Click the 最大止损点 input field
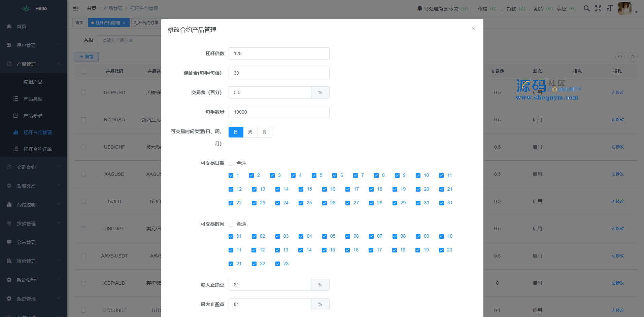 tap(270, 285)
